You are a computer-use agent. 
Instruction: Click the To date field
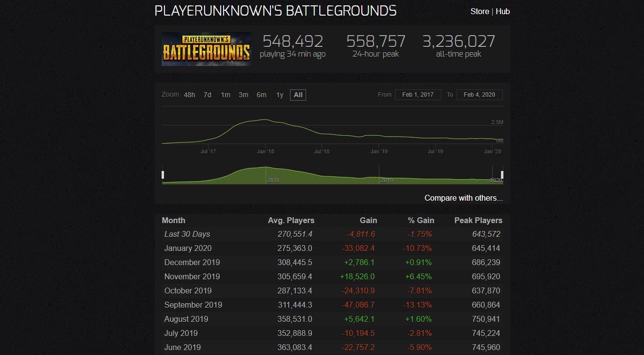[479, 95]
